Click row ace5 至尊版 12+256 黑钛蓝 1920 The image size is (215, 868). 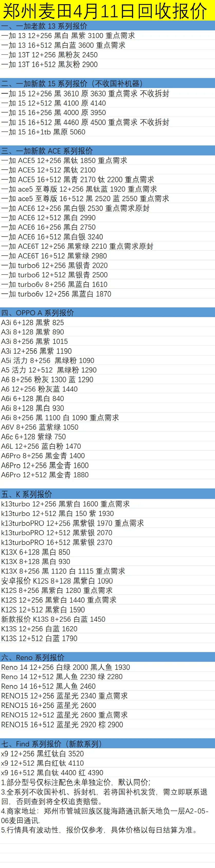click(x=107, y=189)
